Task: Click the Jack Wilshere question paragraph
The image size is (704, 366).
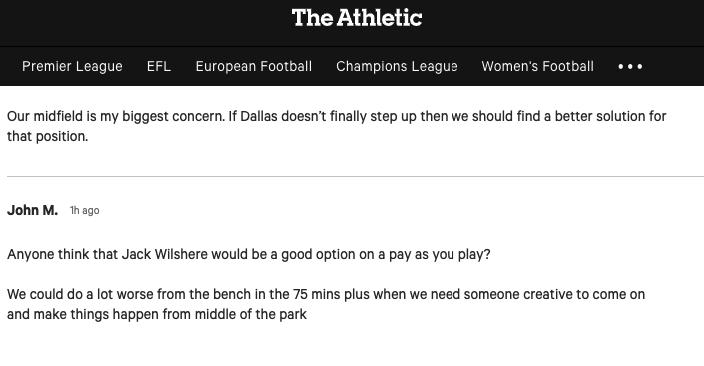Action: click(248, 255)
